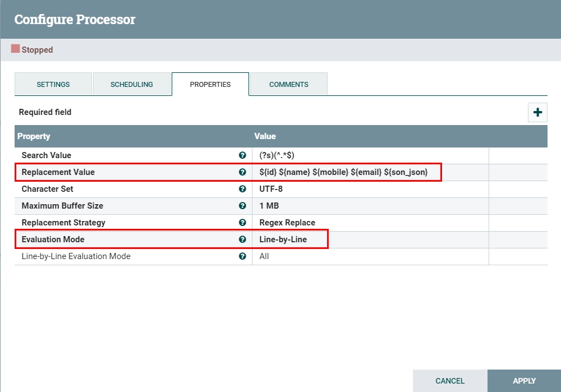561x392 pixels.
Task: Select the Properties tab
Action: point(210,85)
